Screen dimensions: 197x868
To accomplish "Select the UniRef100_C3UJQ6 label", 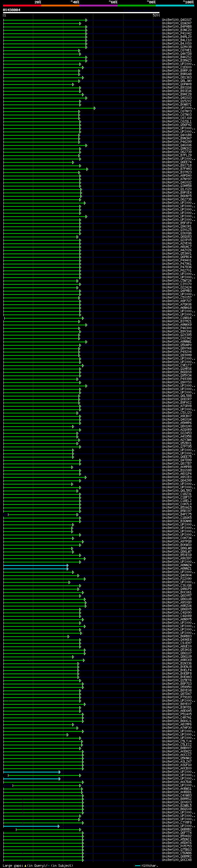I will 177,585.
